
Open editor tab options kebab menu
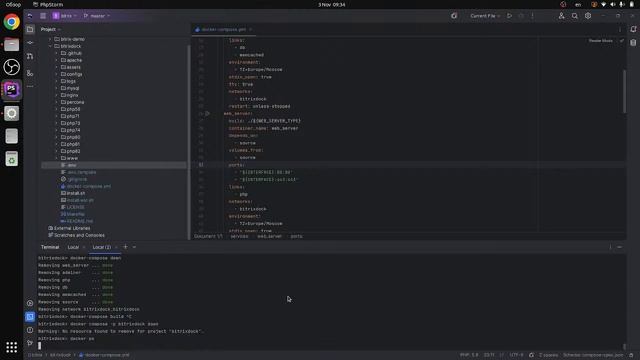pyautogui.click(x=620, y=29)
